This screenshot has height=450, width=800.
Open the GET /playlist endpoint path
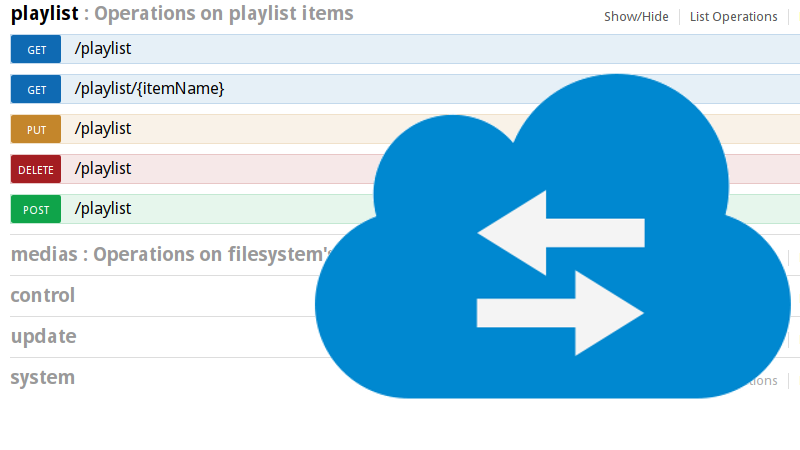[103, 49]
